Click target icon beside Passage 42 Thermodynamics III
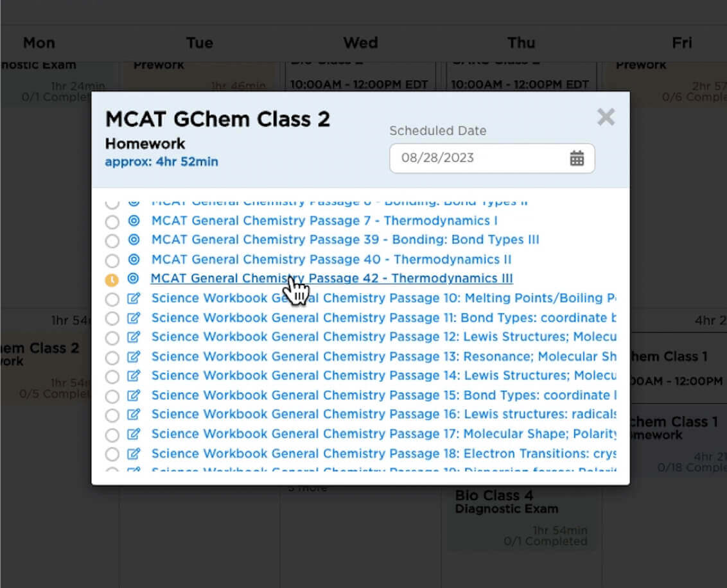The width and height of the screenshot is (727, 588). (x=134, y=279)
